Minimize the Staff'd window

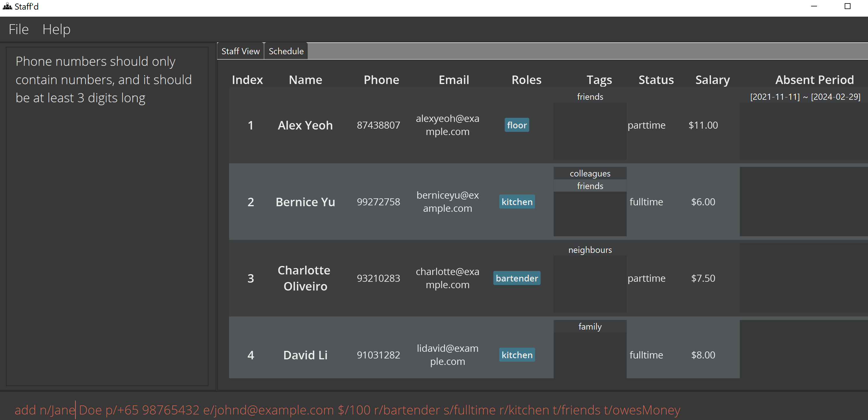814,6
